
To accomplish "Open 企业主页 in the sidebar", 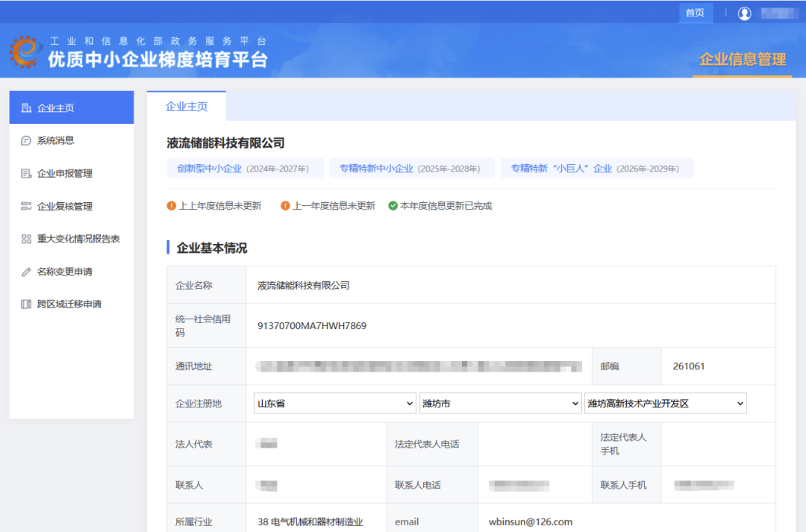I will click(x=72, y=107).
